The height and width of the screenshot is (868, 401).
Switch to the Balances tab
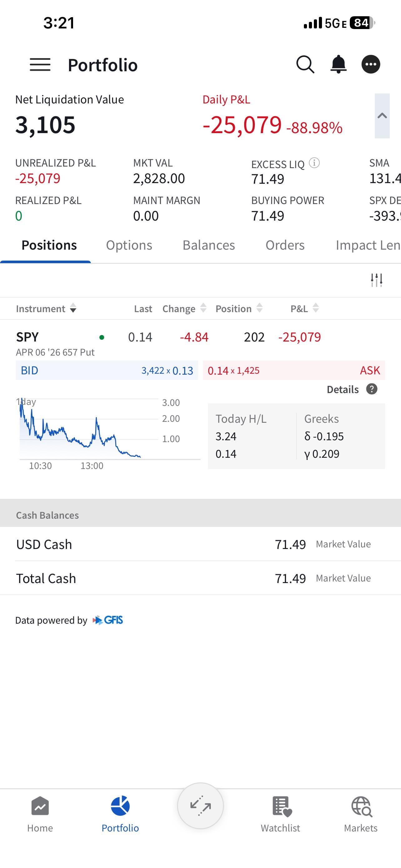209,245
